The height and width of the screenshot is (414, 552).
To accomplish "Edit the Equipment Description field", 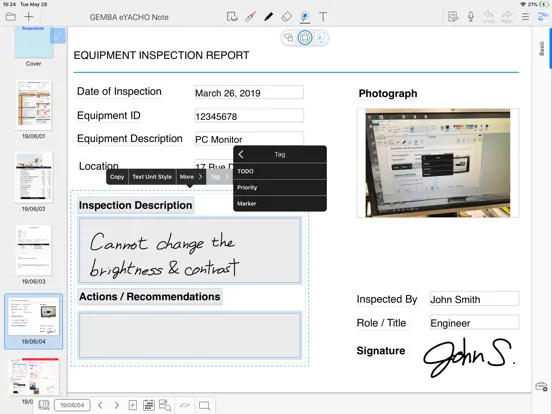I will tap(249, 139).
